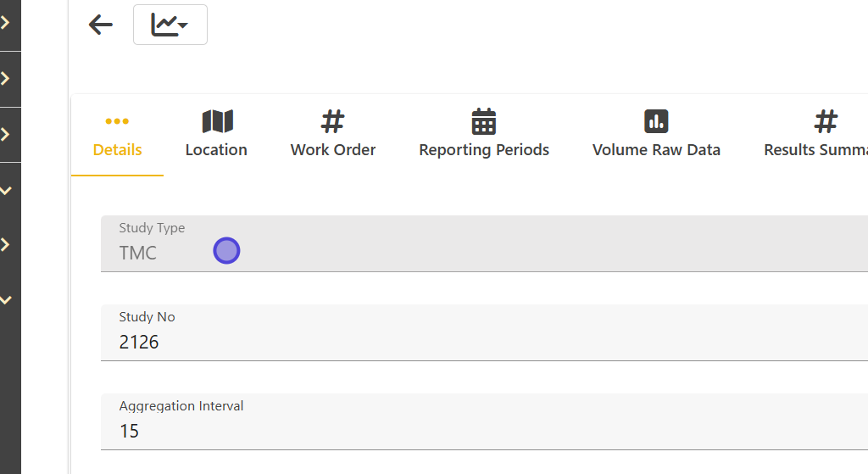Open the Work Order tab label
The height and width of the screenshot is (474, 868).
point(333,150)
